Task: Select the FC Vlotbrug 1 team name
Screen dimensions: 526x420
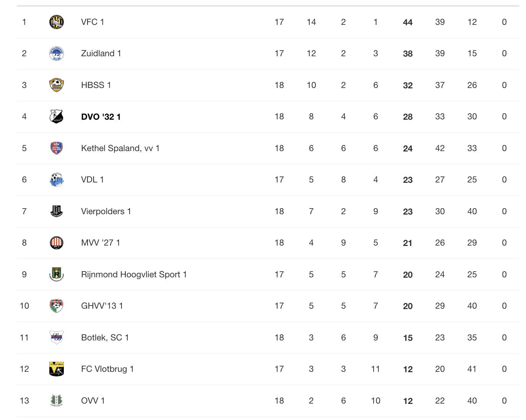Action: (107, 369)
